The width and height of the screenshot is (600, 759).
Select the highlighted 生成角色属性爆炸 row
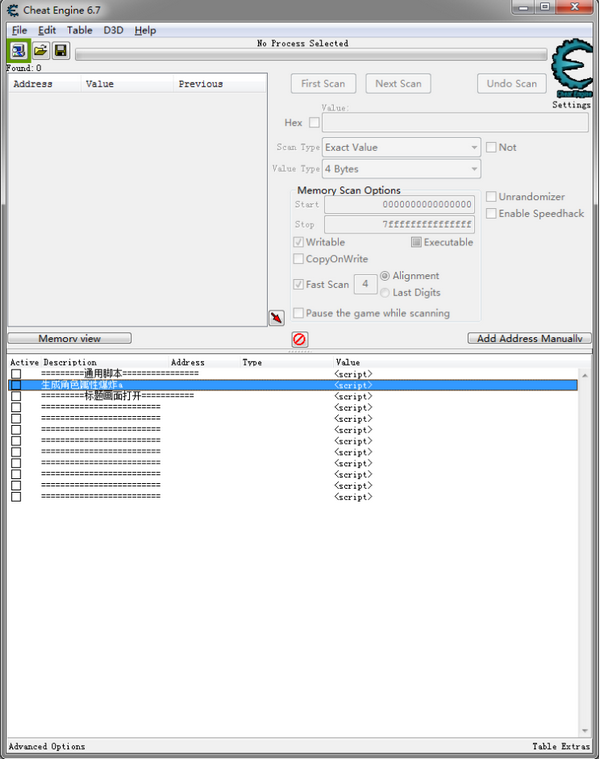pyautogui.click(x=293, y=385)
